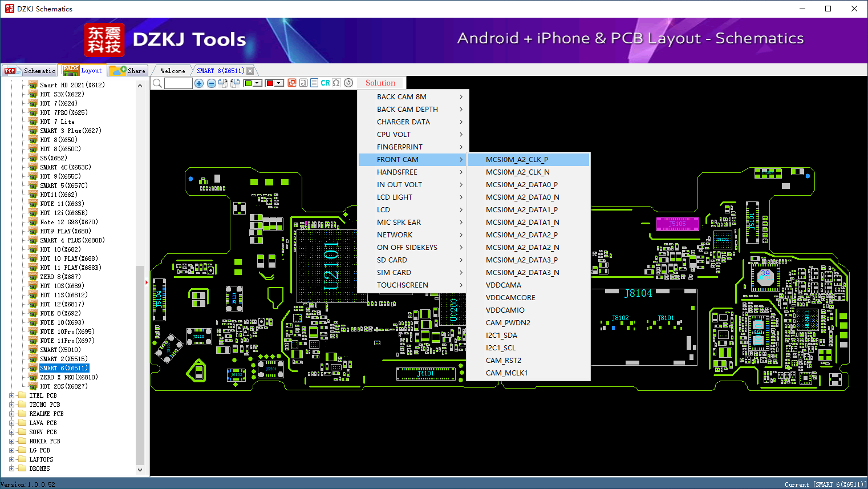The image size is (868, 489).
Task: Expand the ITEL PCB folder
Action: 12,395
